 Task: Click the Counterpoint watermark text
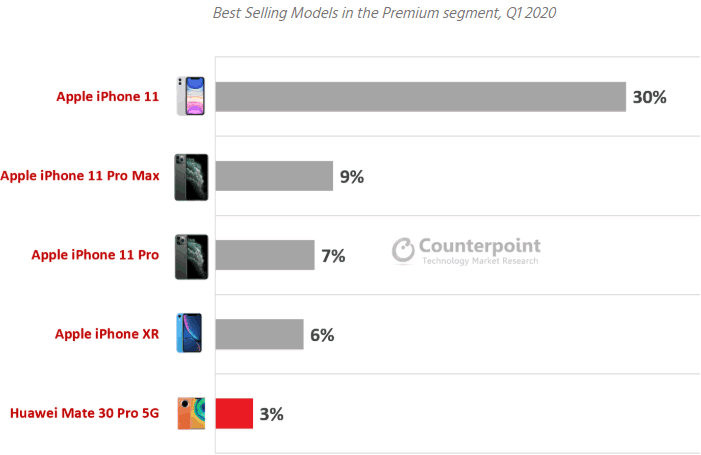[480, 251]
